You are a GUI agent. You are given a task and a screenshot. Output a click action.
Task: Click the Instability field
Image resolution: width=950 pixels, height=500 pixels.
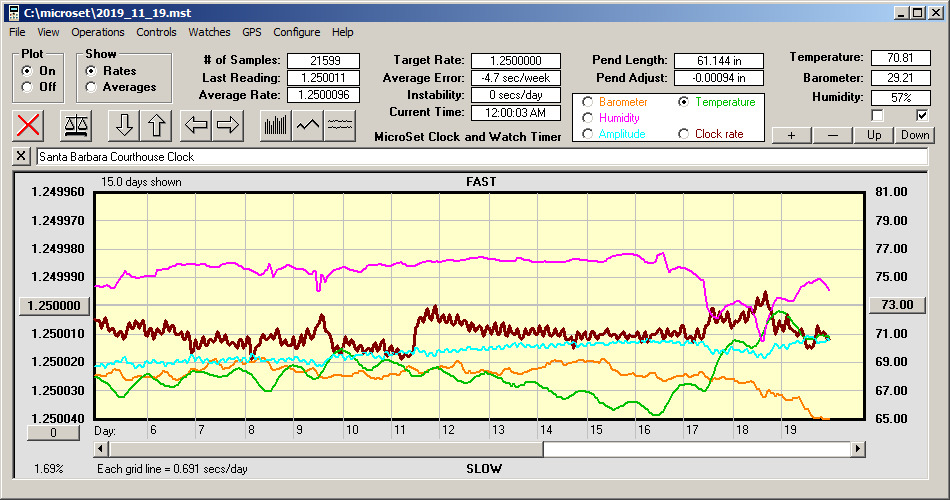pyautogui.click(x=516, y=95)
